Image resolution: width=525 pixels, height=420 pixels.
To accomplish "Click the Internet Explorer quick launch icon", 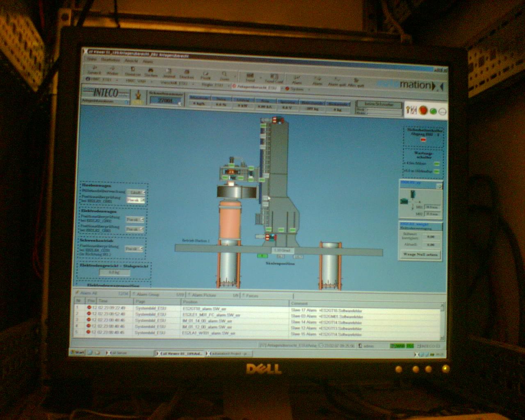I will pos(90,352).
